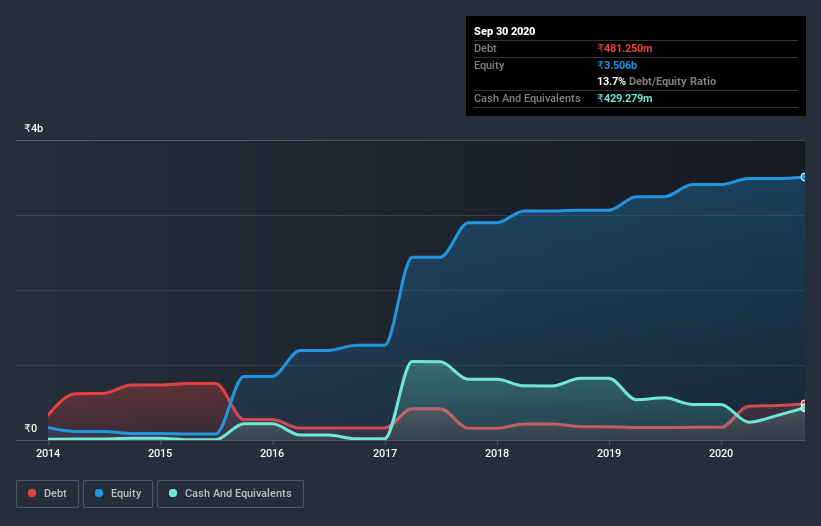Click the red Debt legend dot
This screenshot has width=821, height=526.
[32, 493]
